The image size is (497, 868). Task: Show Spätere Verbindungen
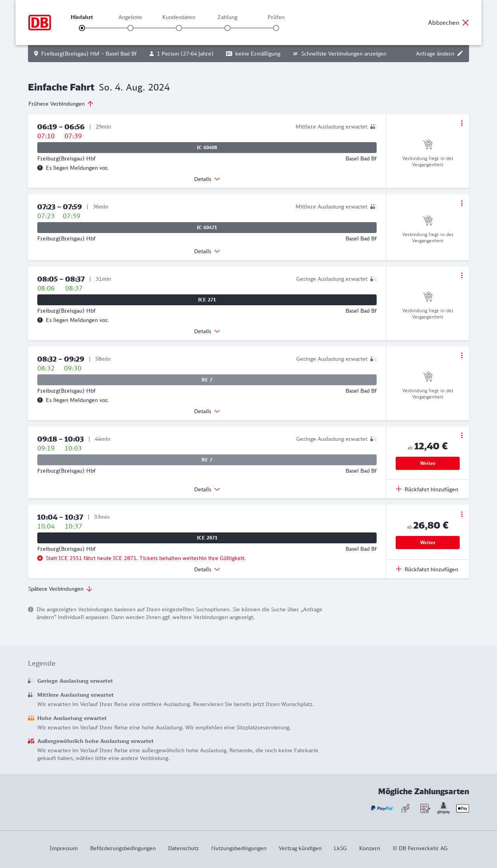tap(60, 589)
